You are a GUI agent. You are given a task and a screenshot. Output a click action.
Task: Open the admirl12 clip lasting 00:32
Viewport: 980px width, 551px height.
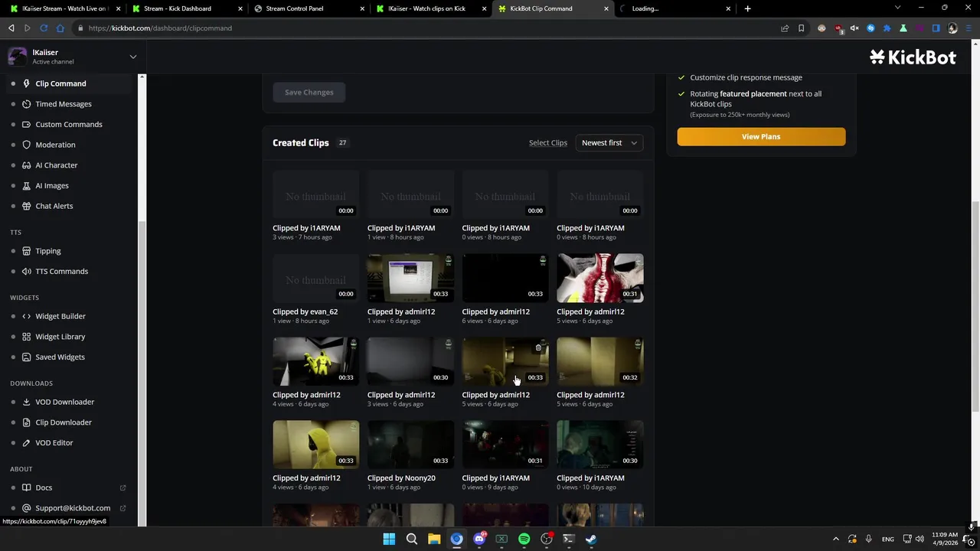tap(599, 361)
